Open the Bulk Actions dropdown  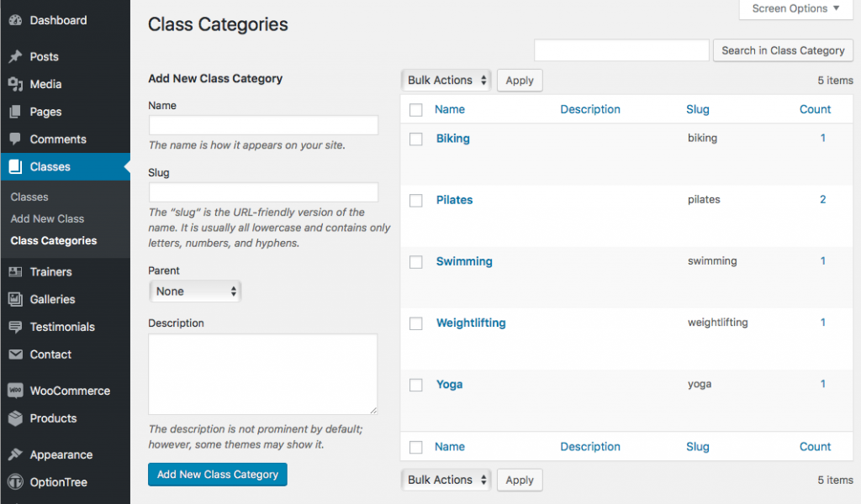coord(446,80)
